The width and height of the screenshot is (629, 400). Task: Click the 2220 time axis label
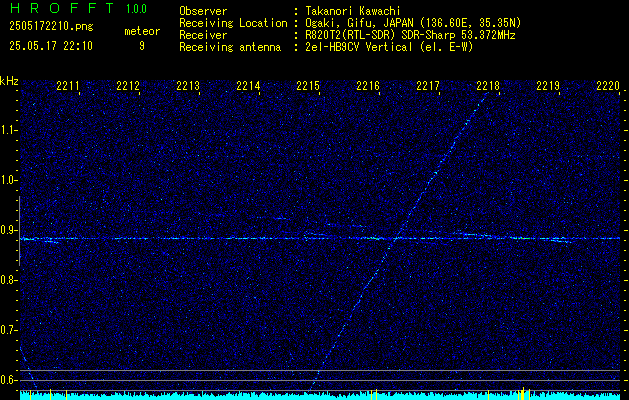[x=608, y=85]
